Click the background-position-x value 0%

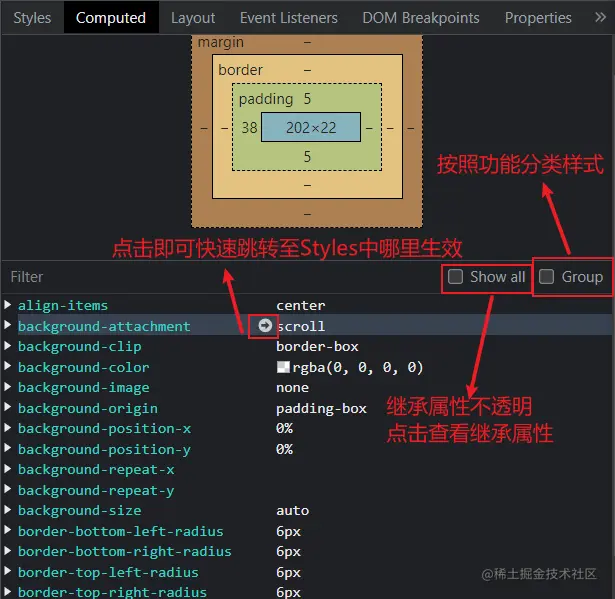284,428
